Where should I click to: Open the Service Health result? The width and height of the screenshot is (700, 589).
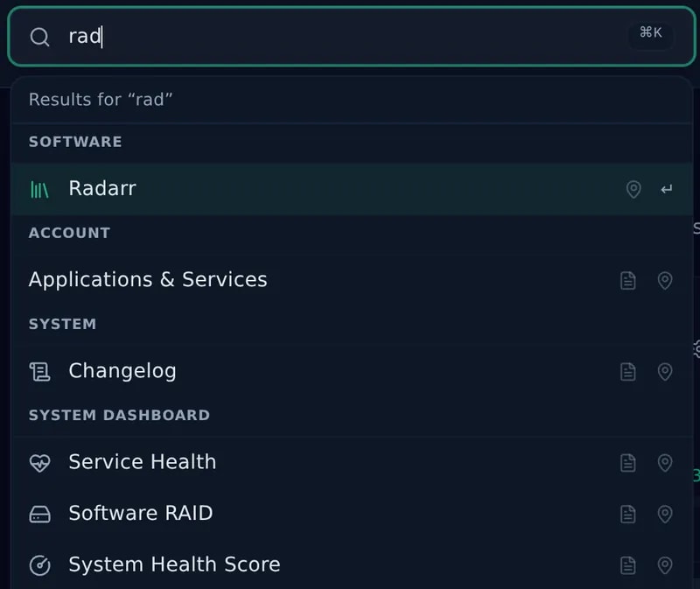tap(352, 462)
